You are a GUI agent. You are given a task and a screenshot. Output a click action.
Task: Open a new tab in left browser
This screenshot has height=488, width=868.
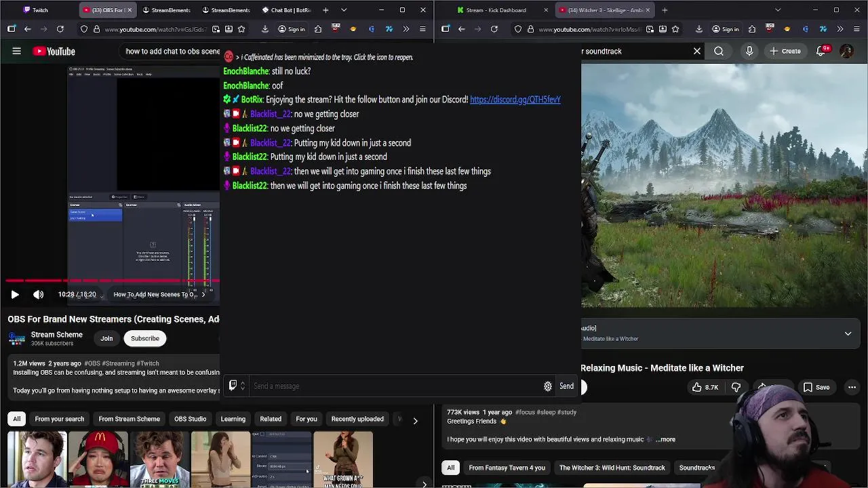coord(325,10)
